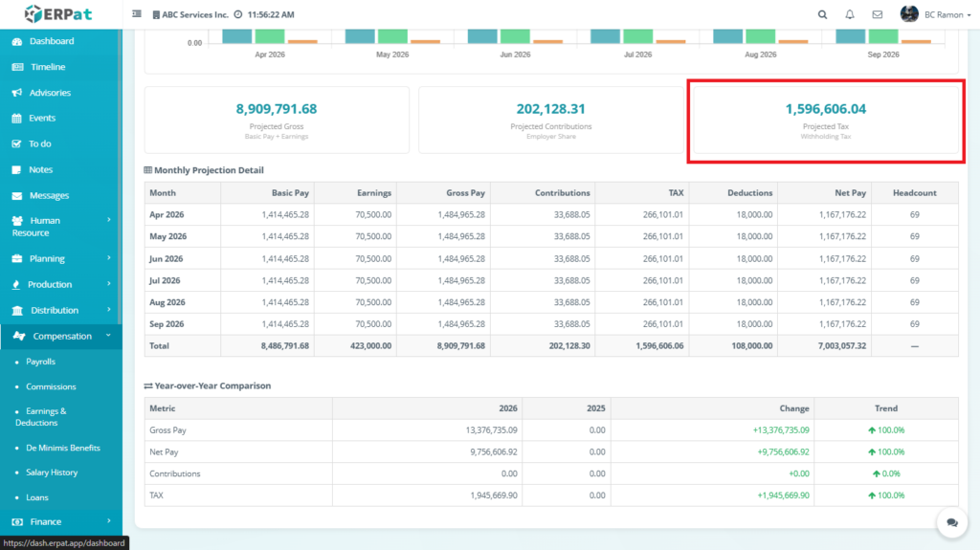Click the To do checkmark icon
Viewport: 980px width, 550px height.
(17, 143)
